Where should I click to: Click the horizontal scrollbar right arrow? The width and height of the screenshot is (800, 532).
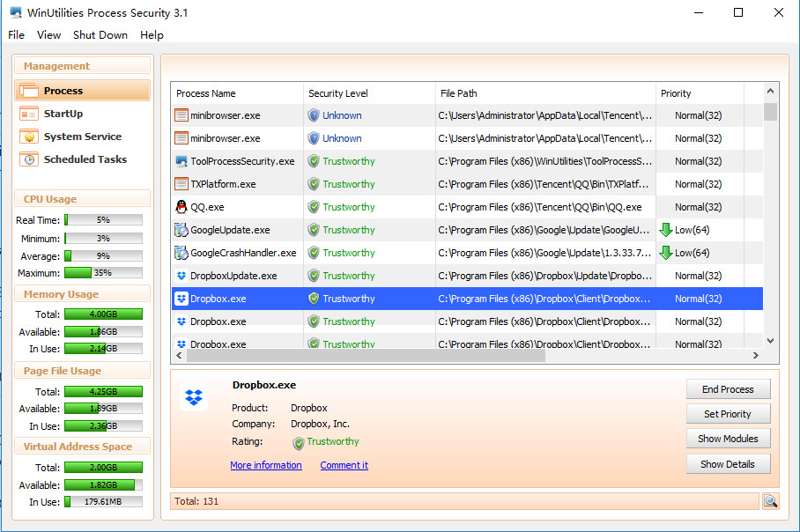756,356
